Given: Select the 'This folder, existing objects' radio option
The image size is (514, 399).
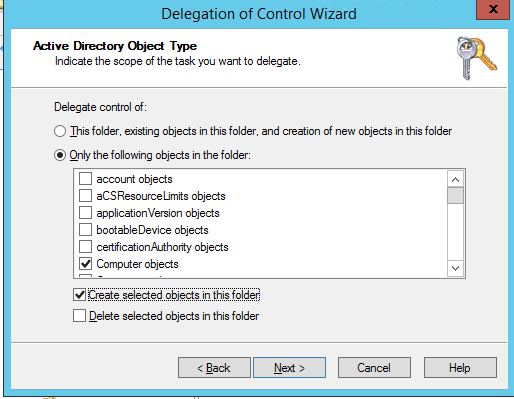Looking at the screenshot, I should [60, 131].
